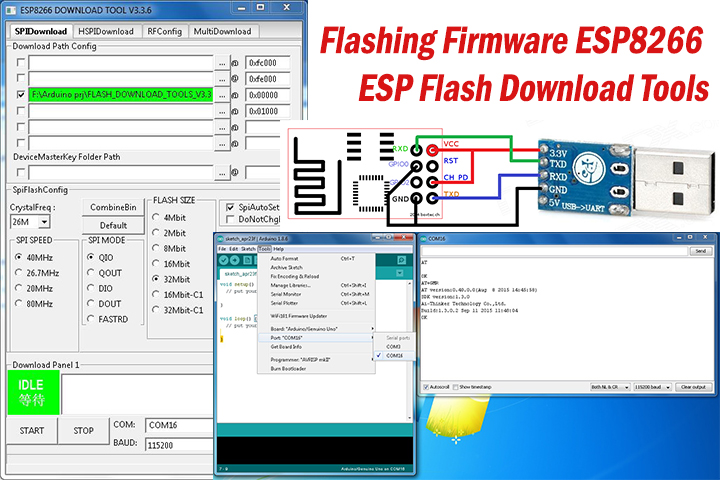Expand the Port COM16 submenu
Viewport: 720px width, 480px height.
(316, 338)
